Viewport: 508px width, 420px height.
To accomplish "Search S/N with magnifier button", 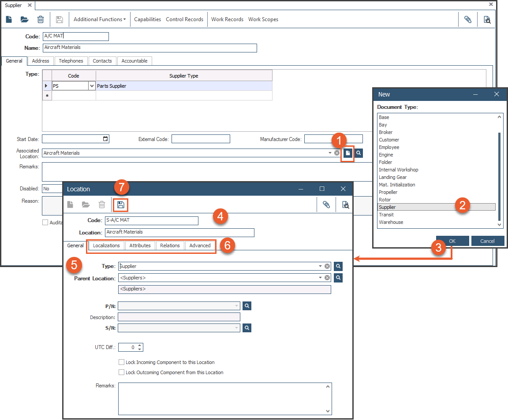I will 247,328.
